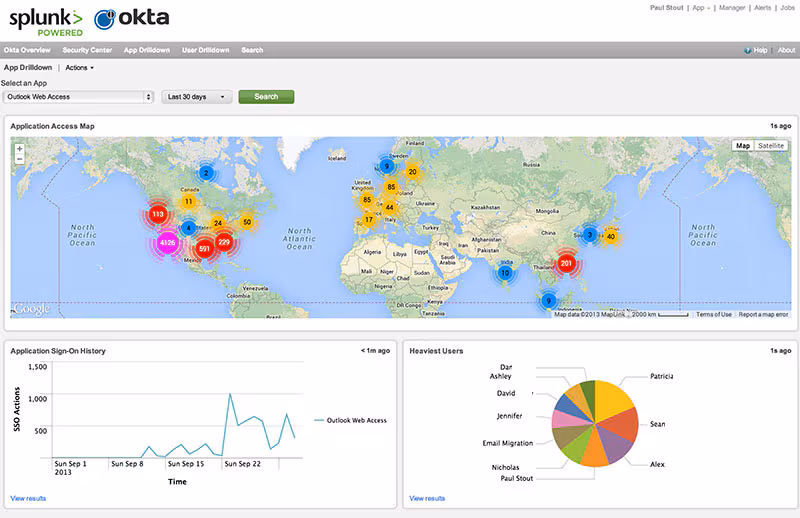Click the map zoom in plus button
This screenshot has height=518, width=800.
(x=19, y=148)
